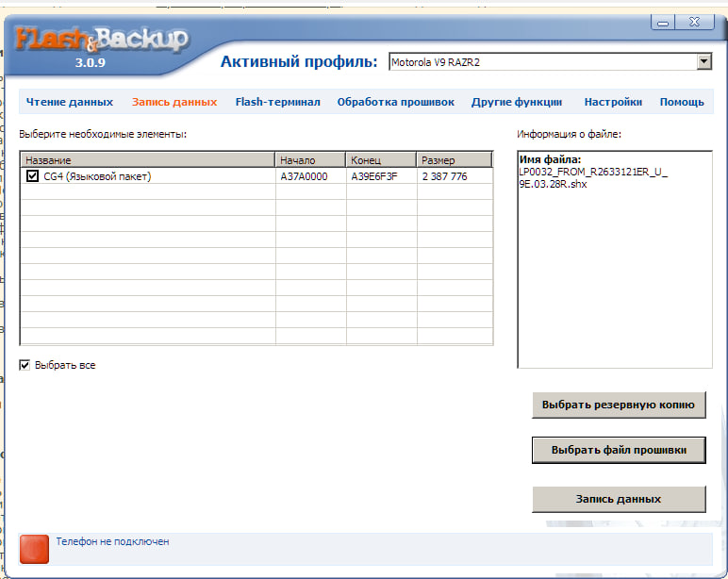Viewport: 728px width, 579px height.
Task: Sort by the Конец column header
Action: (x=381, y=160)
